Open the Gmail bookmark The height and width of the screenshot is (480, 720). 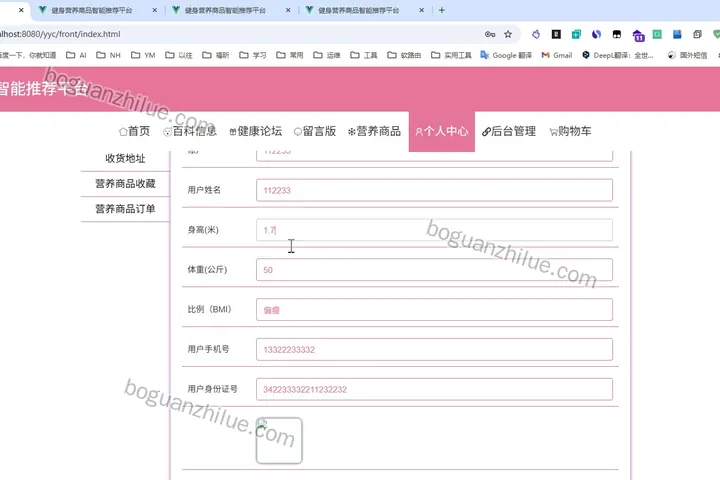[x=557, y=55]
